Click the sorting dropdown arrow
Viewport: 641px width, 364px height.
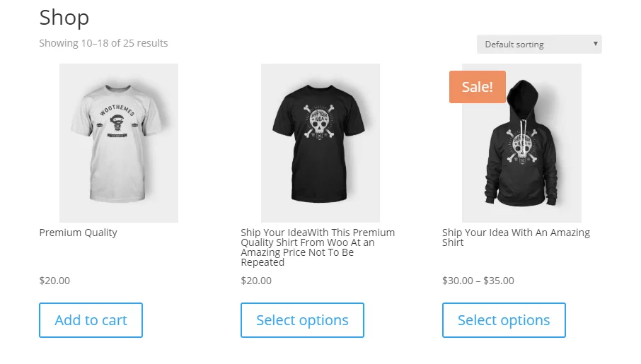point(595,44)
